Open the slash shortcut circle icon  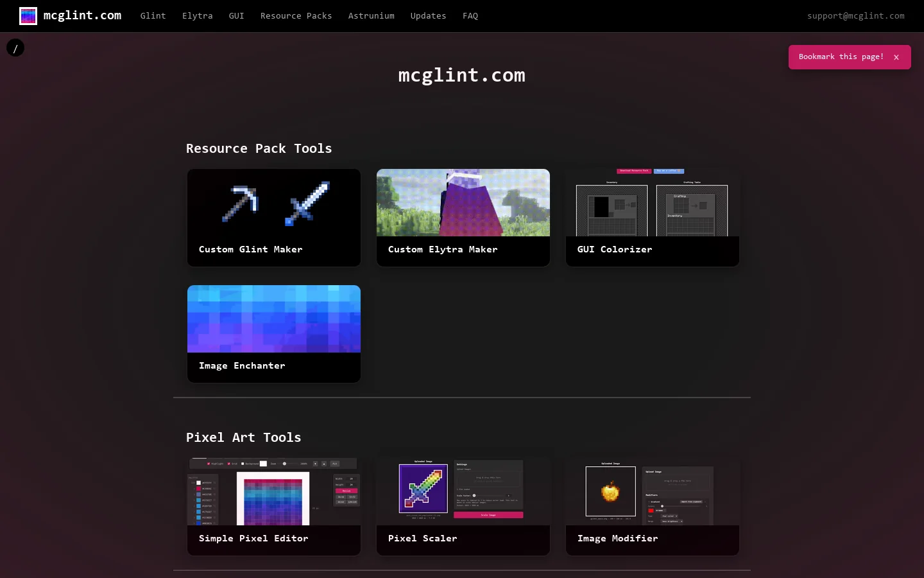pos(15,48)
